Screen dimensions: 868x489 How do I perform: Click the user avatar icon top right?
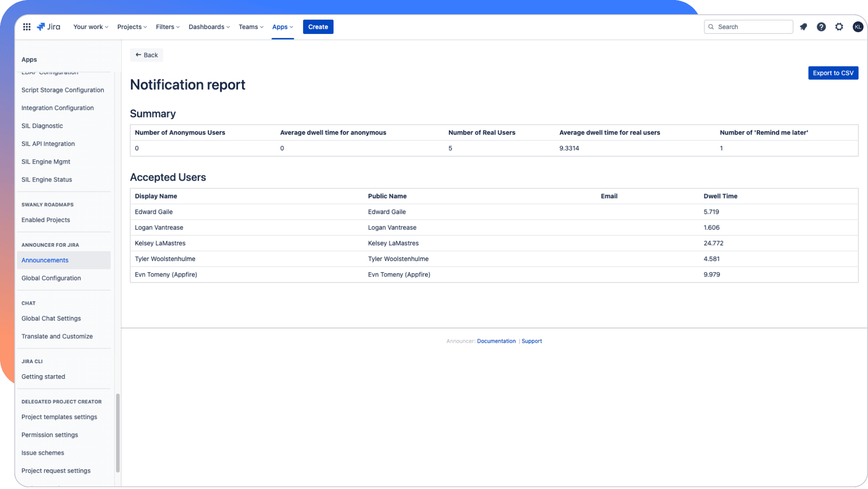[x=857, y=26]
